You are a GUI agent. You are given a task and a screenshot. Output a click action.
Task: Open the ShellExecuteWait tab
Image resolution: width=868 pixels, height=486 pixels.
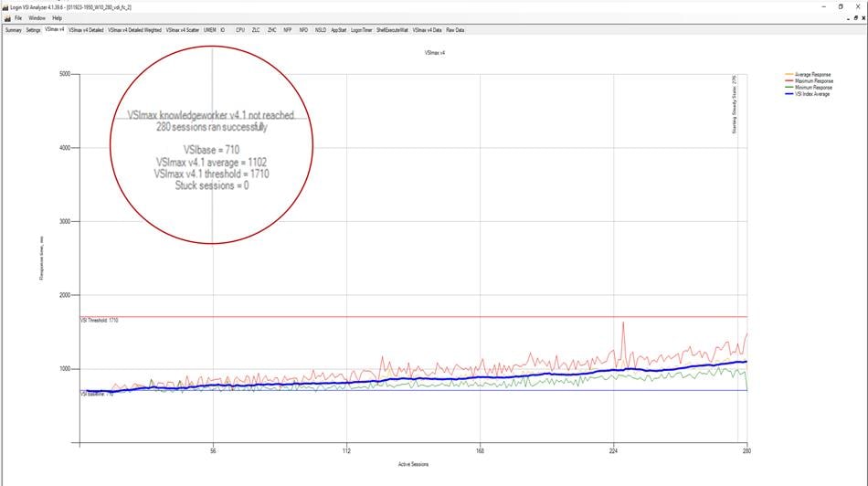pos(392,30)
